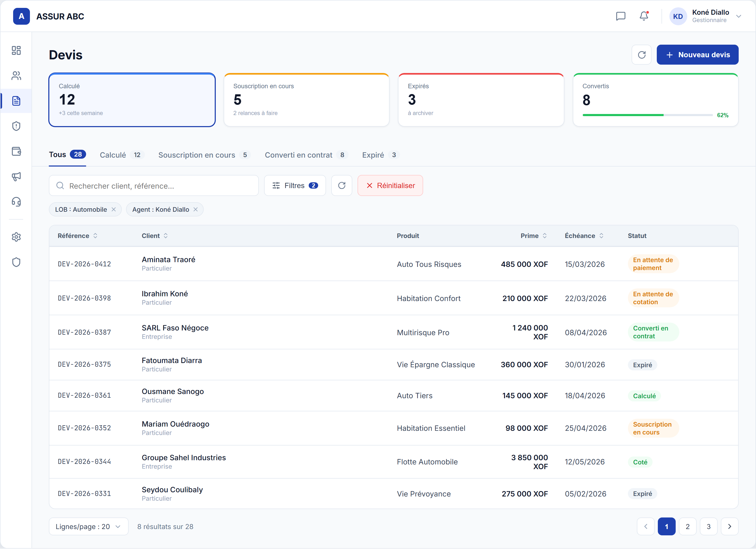Screen dimensions: 756x549
Task: Click the En attente de cotation status badge
Action: (x=653, y=298)
